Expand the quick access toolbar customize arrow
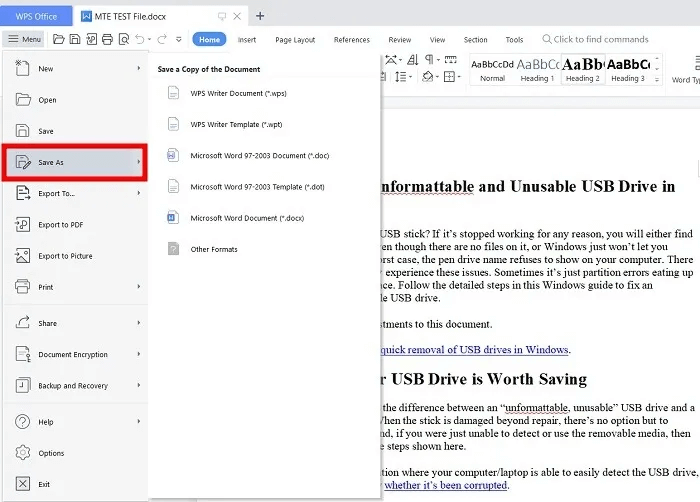The width and height of the screenshot is (700, 502). click(179, 39)
